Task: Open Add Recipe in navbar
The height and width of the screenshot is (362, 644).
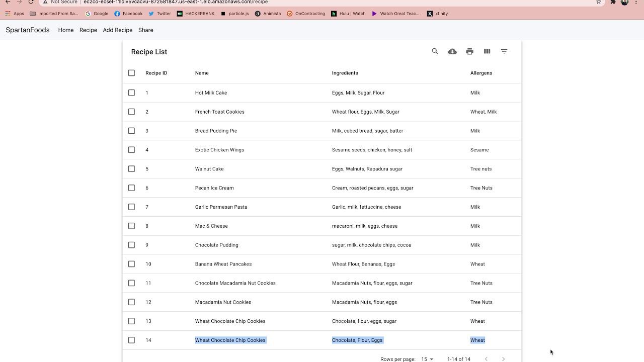Action: pos(118,30)
